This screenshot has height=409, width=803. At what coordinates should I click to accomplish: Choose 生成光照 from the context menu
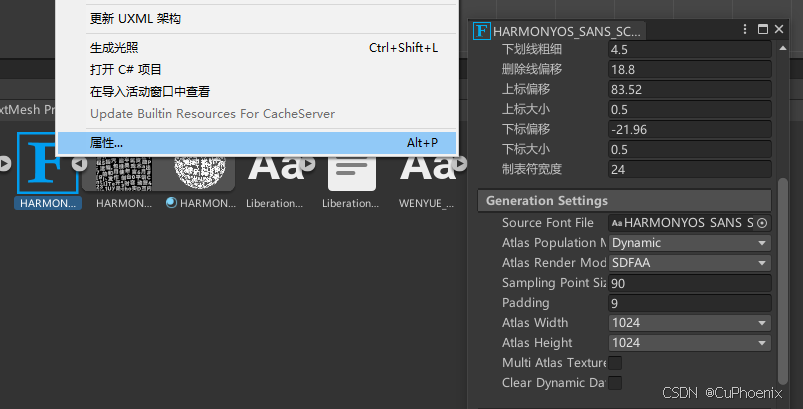click(257, 48)
